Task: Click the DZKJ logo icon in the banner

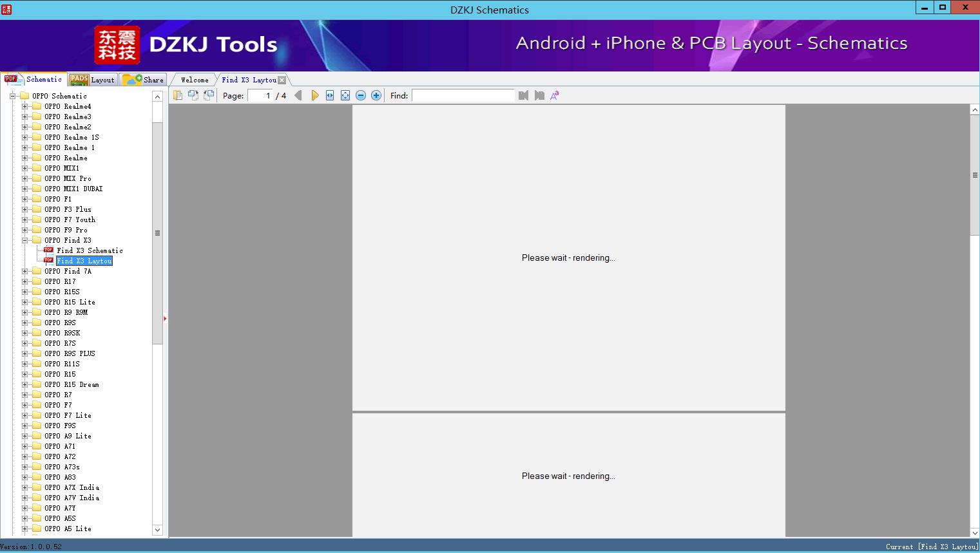Action: pos(117,44)
